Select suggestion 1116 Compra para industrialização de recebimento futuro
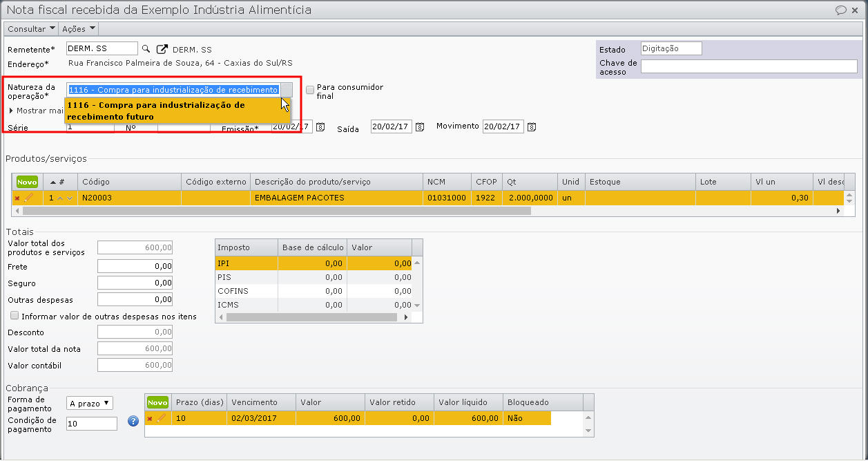Viewport: 868px width, 461px height. click(x=177, y=111)
